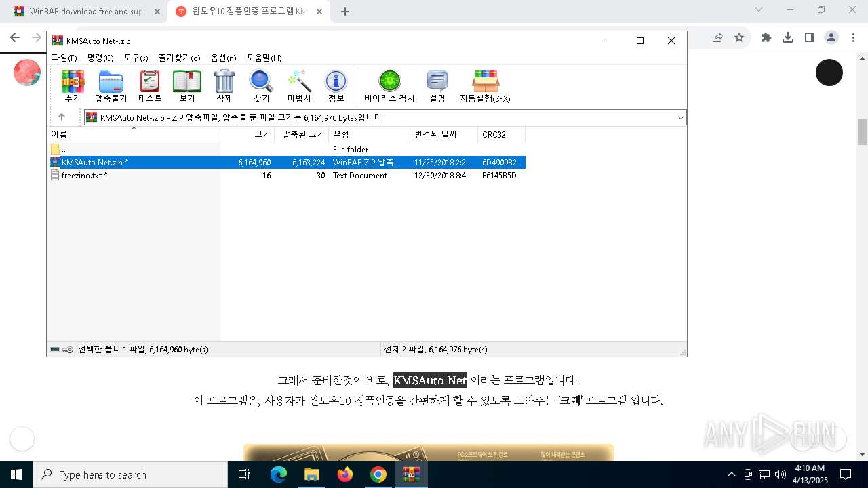The width and height of the screenshot is (868, 488).
Task: Sort by Type (유형) column header
Action: pyautogui.click(x=370, y=134)
